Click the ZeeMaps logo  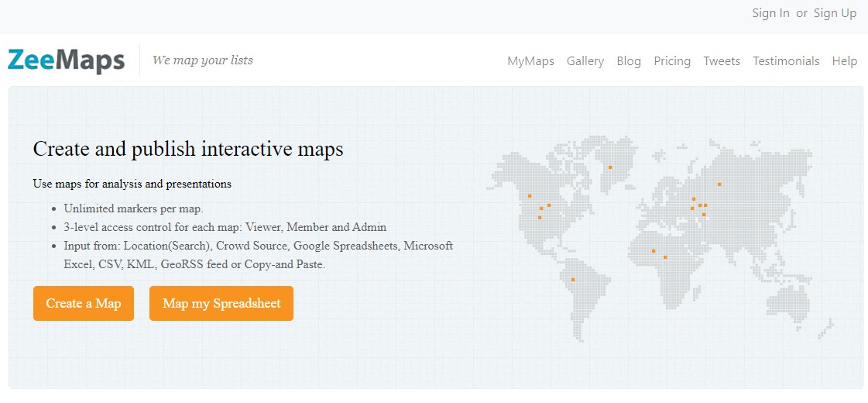click(66, 61)
